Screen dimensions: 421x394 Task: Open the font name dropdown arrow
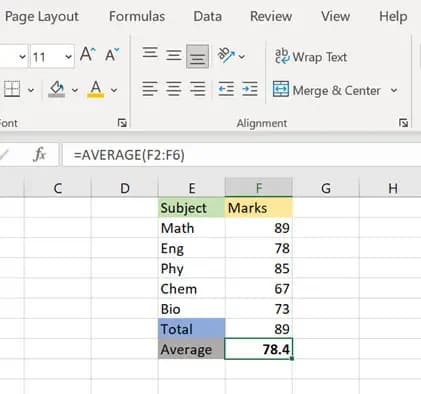point(22,57)
